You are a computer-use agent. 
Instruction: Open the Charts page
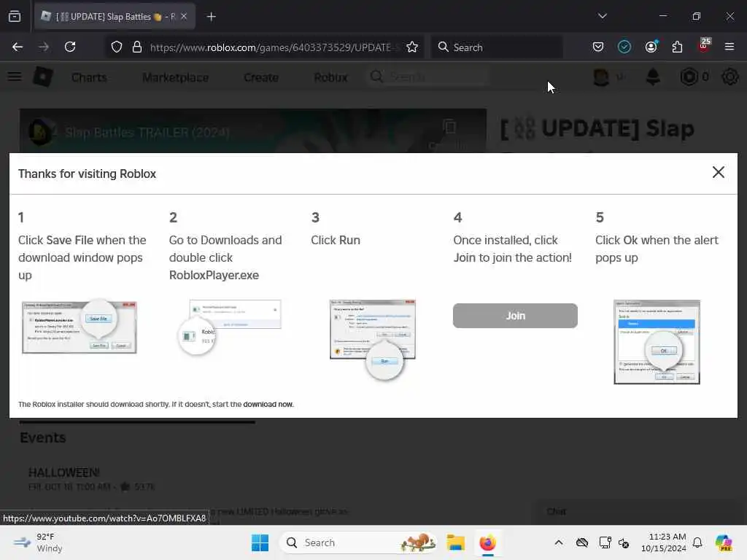[89, 77]
